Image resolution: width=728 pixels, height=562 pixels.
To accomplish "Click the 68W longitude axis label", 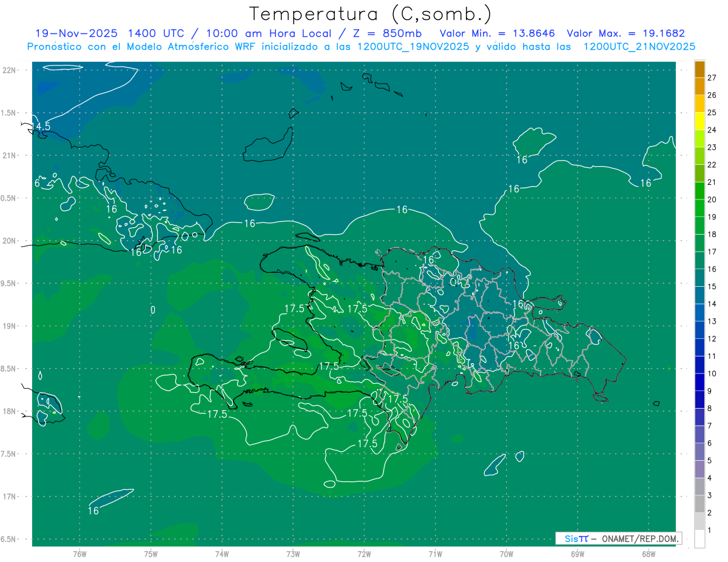I will tap(648, 554).
